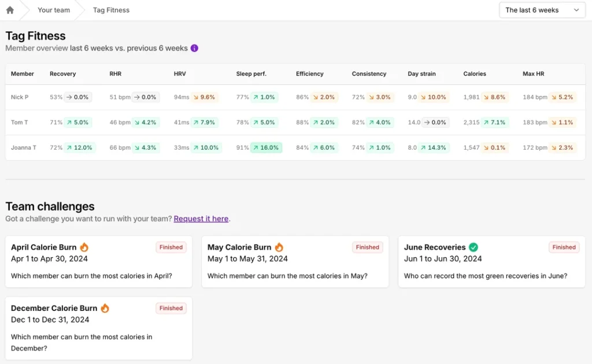Click the flame icon on December Calorie Burn
Viewport: 592px width, 364px height.
[x=105, y=309]
